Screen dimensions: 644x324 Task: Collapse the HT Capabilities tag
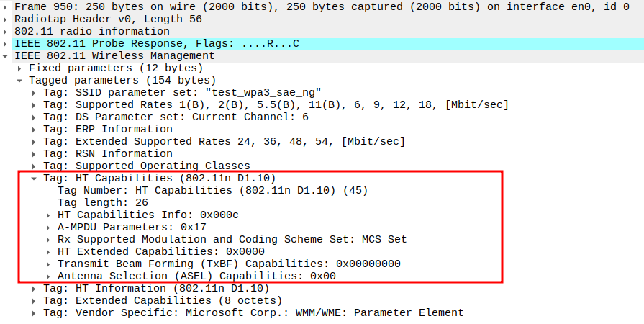point(35,178)
